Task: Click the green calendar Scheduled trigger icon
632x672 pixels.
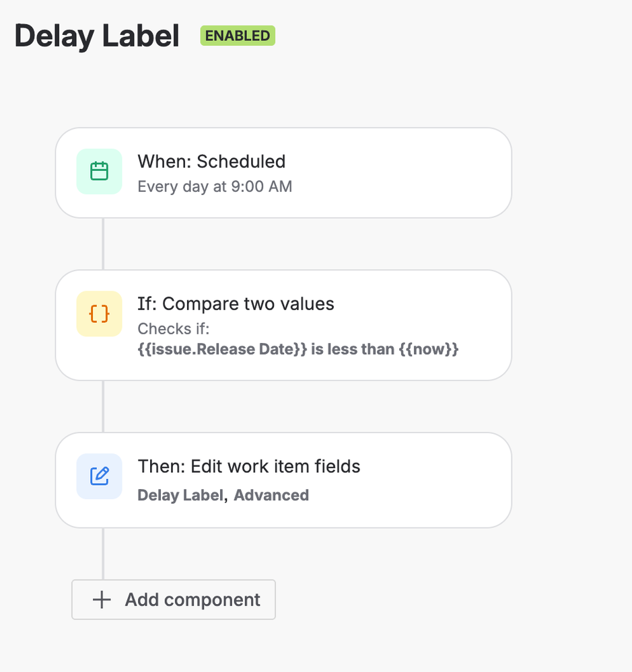Action: (x=99, y=172)
